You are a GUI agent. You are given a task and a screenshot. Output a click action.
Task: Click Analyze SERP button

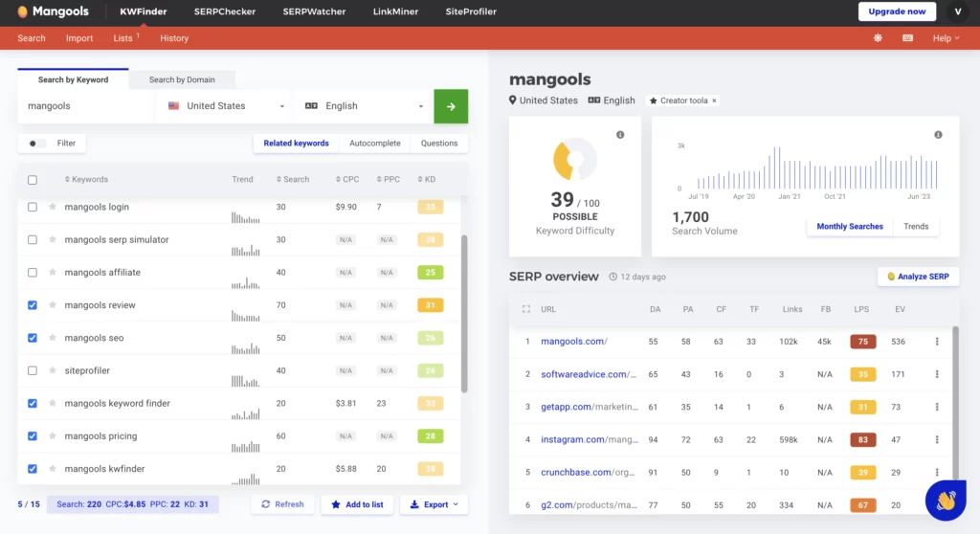click(918, 277)
